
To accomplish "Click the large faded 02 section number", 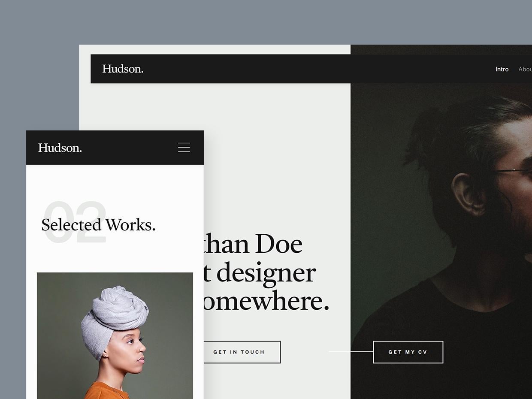I will coord(75,222).
